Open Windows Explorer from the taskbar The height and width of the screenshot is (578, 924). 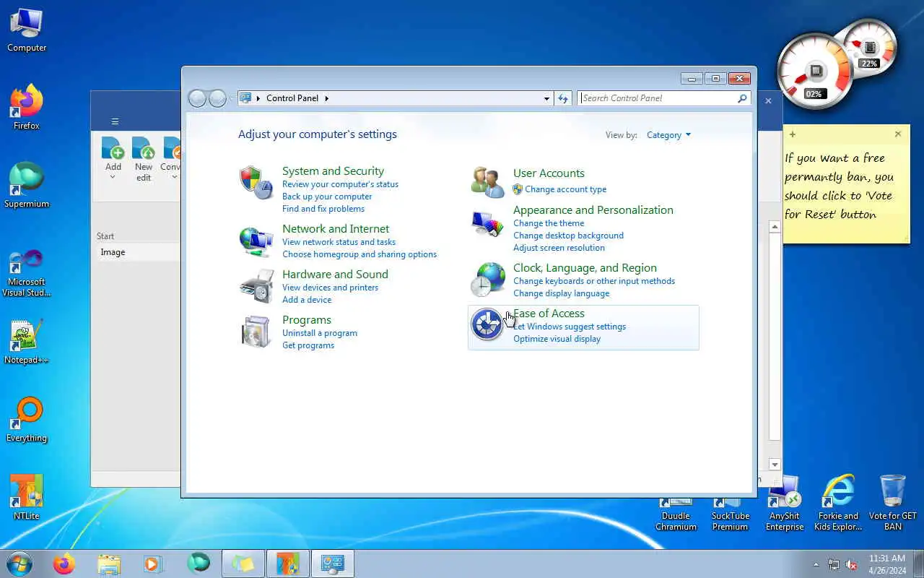tap(108, 564)
